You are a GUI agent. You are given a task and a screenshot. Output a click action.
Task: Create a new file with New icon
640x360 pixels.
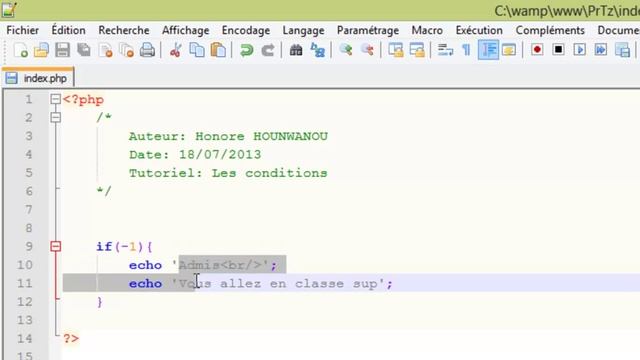tap(20, 50)
